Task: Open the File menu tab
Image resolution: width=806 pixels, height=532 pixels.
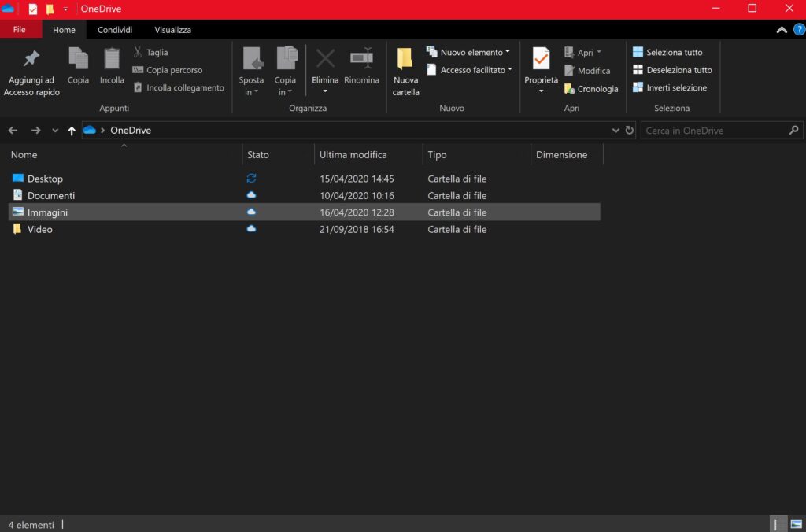Action: coord(20,30)
